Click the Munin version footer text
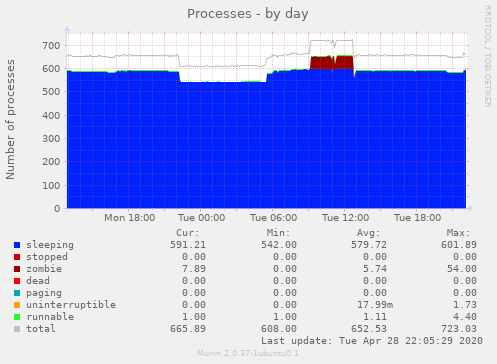Screen dimensions: 497x364 pos(248,353)
